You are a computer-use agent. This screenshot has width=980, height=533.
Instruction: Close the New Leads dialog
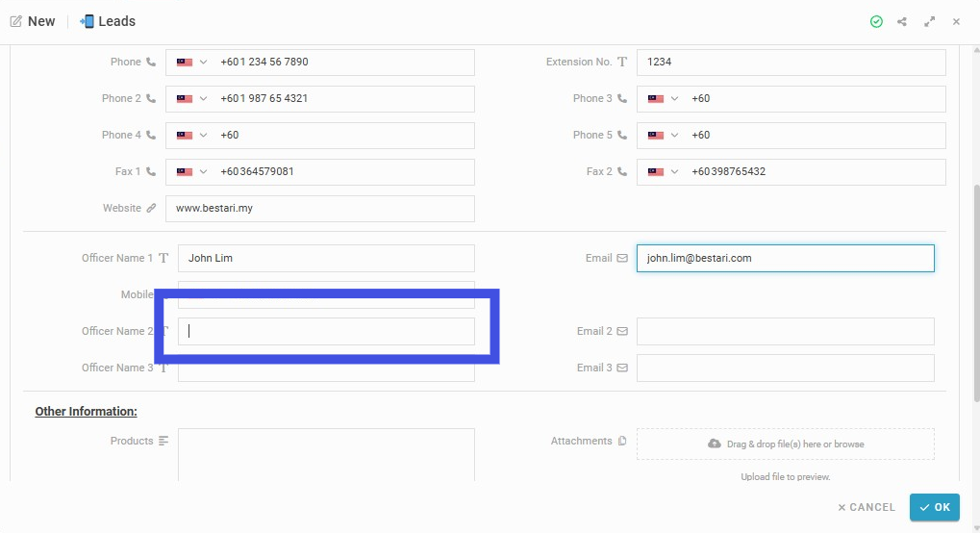[956, 22]
